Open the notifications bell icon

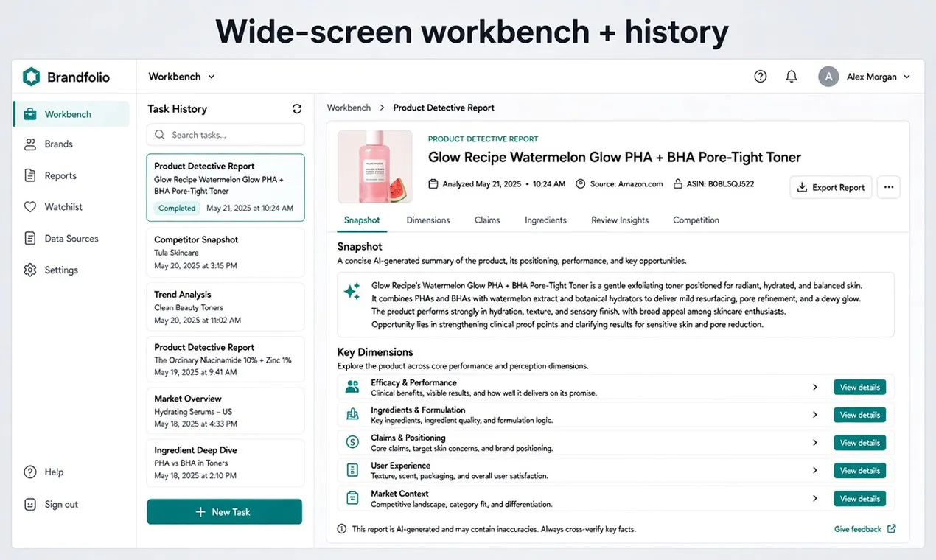click(x=792, y=77)
